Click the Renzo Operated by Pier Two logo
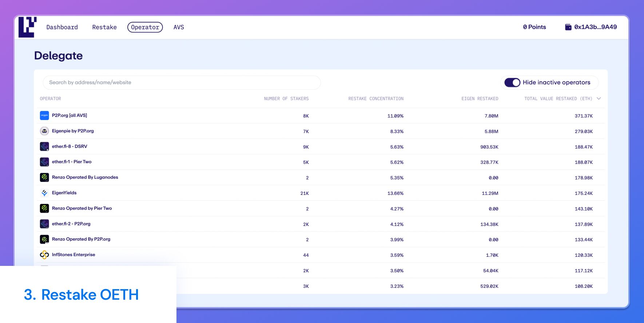The image size is (644, 323). click(x=44, y=208)
